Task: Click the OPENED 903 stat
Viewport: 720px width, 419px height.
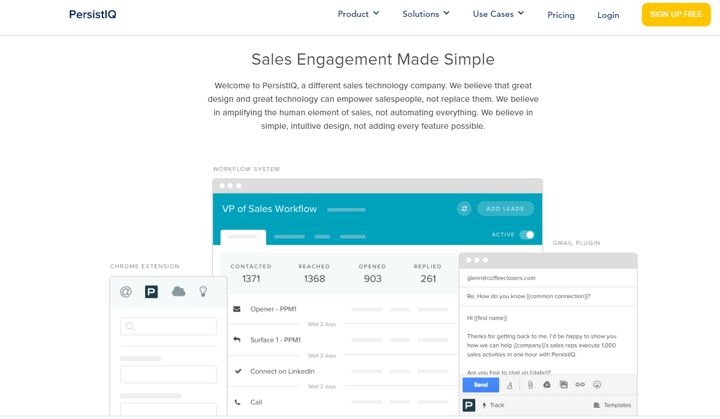Action: point(372,273)
